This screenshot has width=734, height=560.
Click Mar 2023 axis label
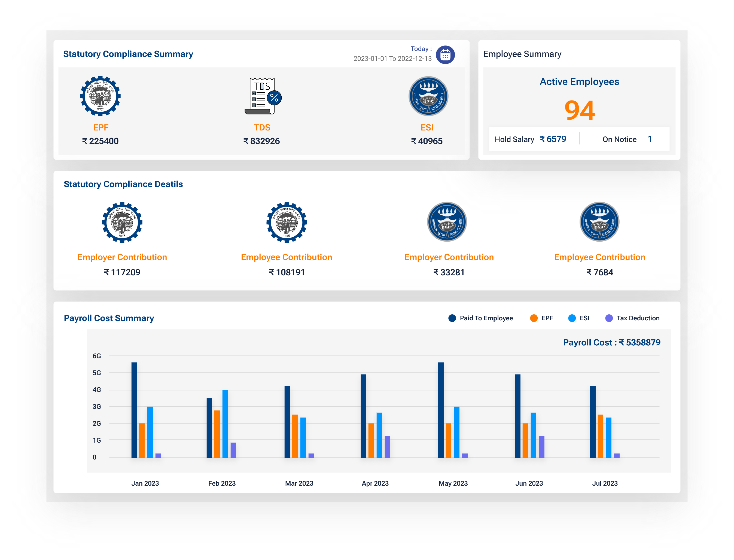click(299, 483)
